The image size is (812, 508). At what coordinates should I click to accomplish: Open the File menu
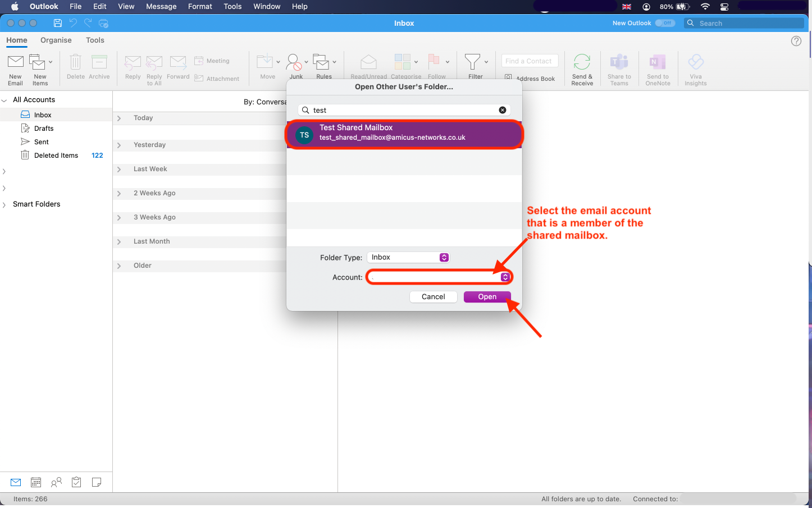click(x=76, y=6)
